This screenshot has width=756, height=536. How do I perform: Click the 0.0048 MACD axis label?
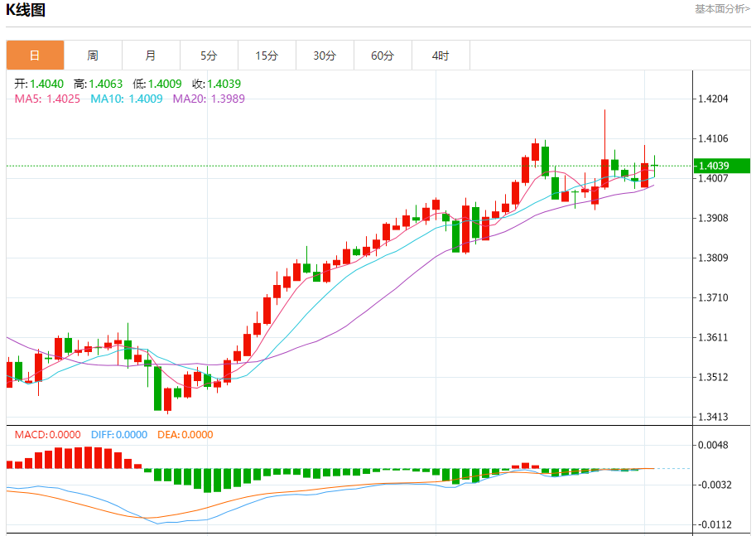point(713,445)
